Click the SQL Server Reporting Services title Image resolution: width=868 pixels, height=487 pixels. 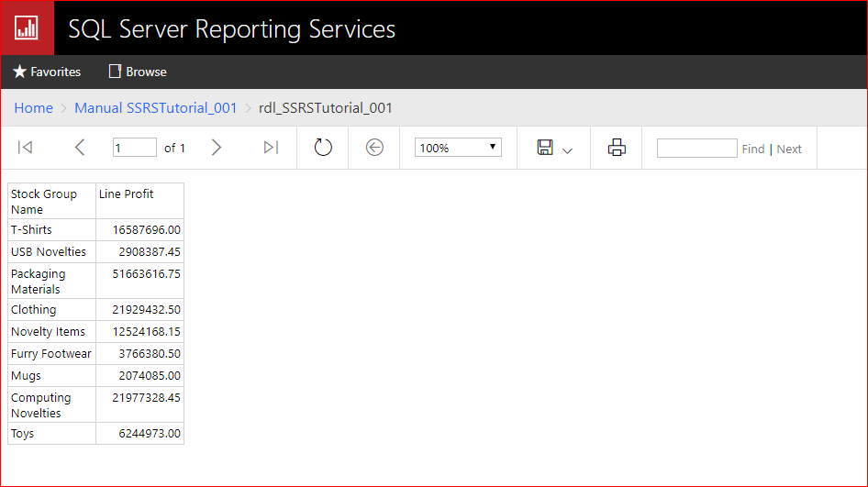pos(231,29)
